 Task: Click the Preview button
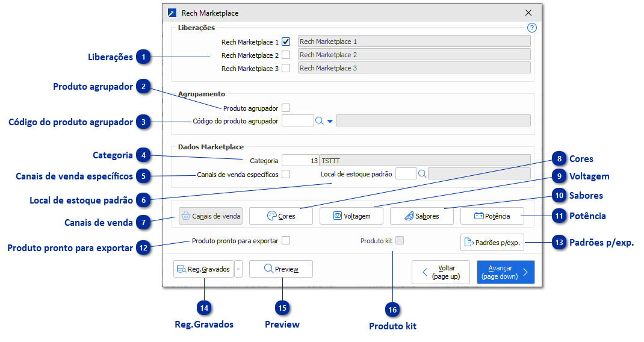(281, 269)
